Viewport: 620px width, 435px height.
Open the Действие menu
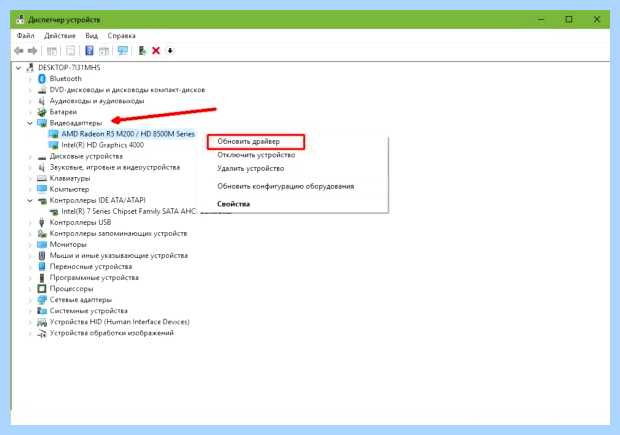pos(60,36)
